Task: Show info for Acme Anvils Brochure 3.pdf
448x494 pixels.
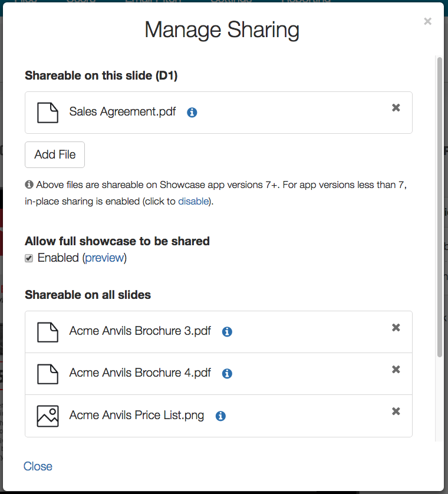Action: click(227, 332)
